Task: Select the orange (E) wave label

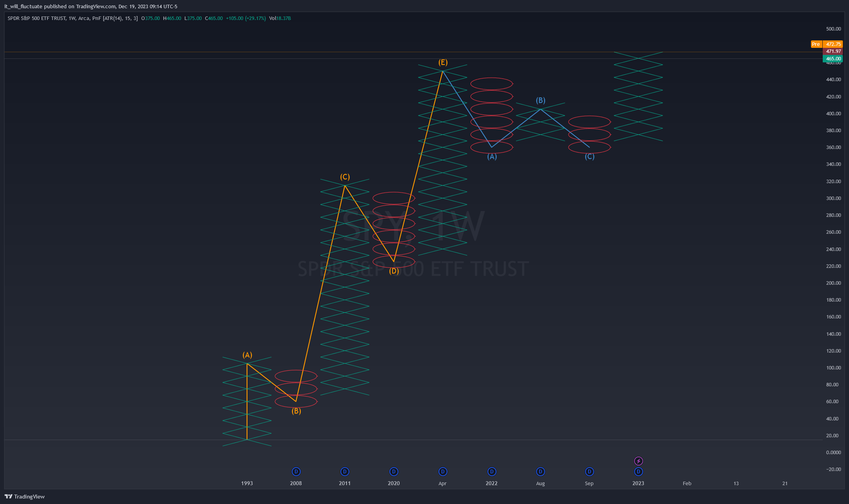Action: point(443,62)
